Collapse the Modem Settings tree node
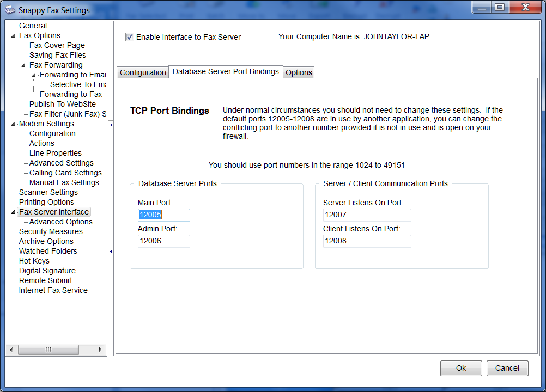This screenshot has height=392, width=546. pos(13,124)
